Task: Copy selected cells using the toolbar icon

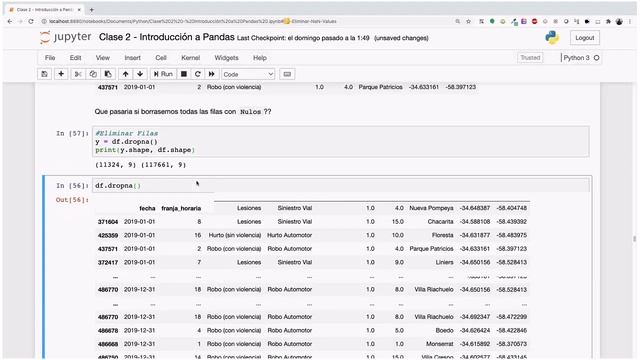Action: click(93, 74)
